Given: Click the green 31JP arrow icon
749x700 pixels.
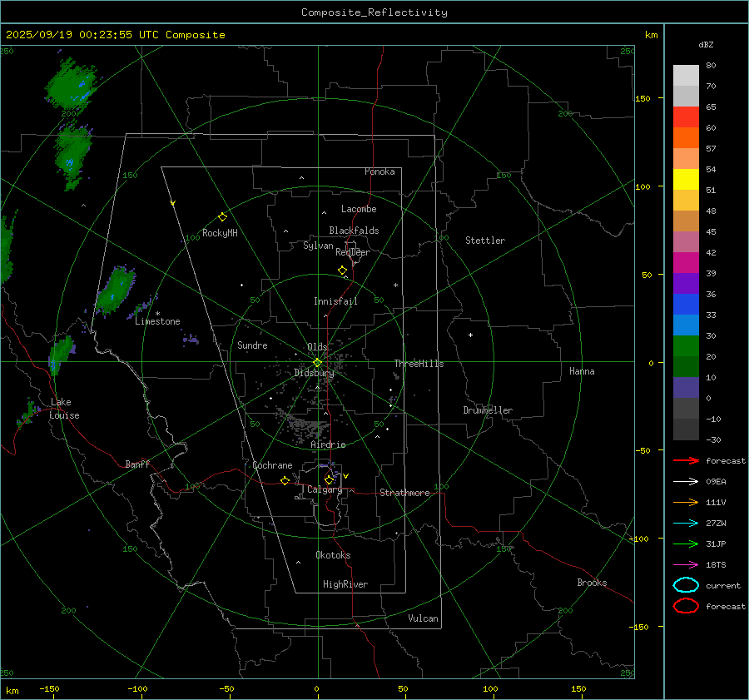Looking at the screenshot, I should coord(685,544).
